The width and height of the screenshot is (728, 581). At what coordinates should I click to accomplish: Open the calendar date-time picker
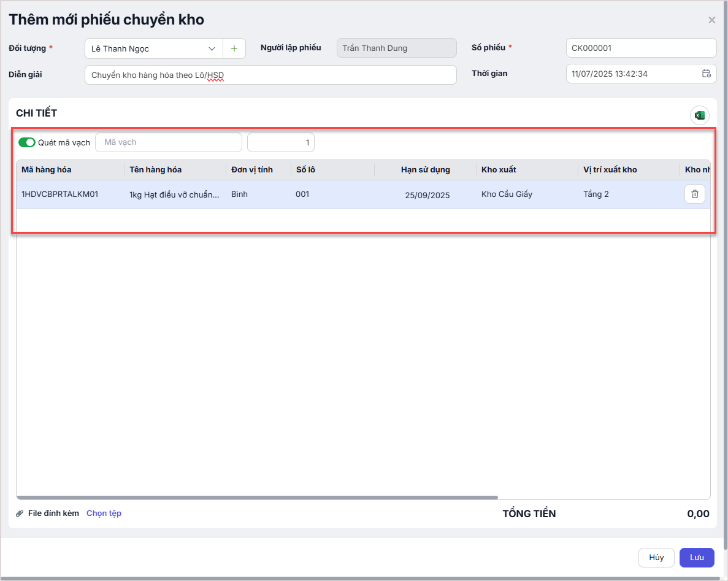tap(706, 74)
